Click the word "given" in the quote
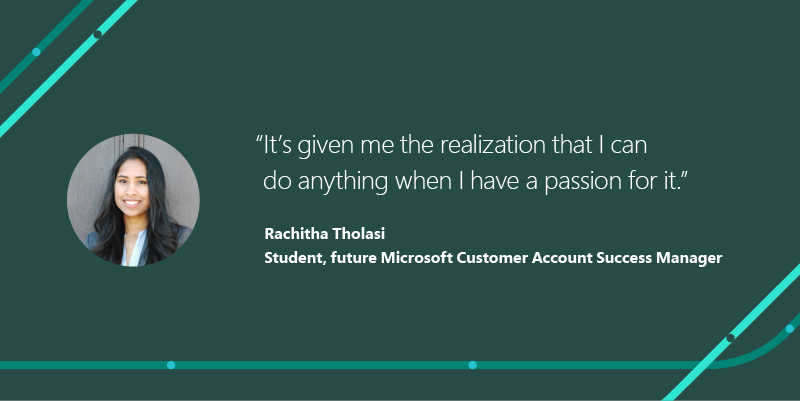 click(320, 145)
